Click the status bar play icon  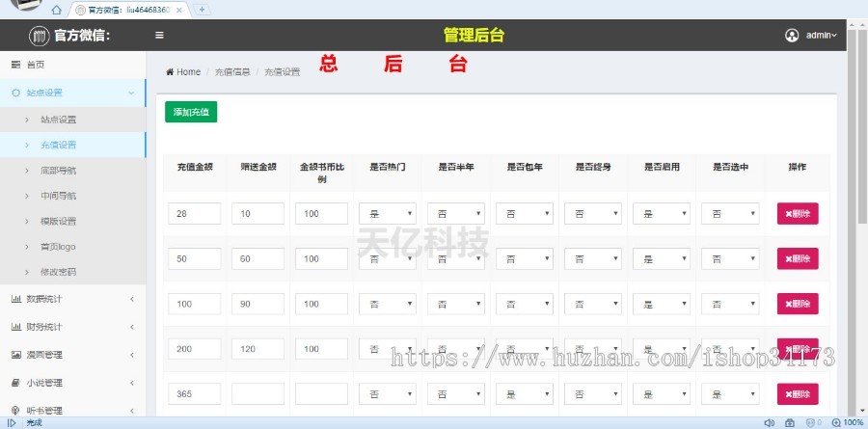[x=12, y=423]
